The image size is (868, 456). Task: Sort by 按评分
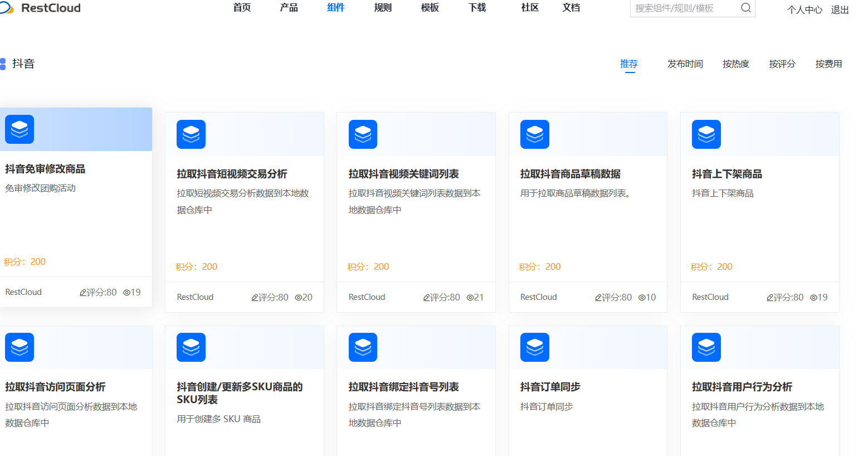[x=782, y=64]
